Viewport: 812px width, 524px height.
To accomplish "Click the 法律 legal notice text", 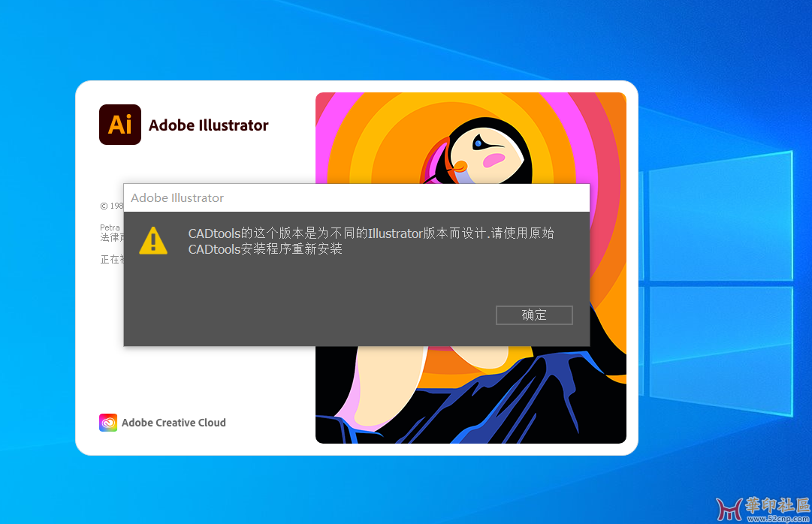I will 110,237.
